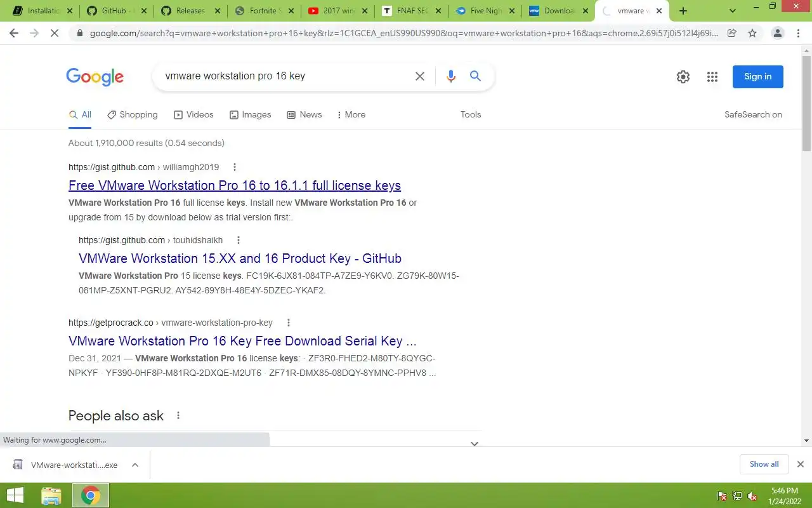This screenshot has width=812, height=508.
Task: Click the scrollbar down arrow
Action: coord(807,441)
